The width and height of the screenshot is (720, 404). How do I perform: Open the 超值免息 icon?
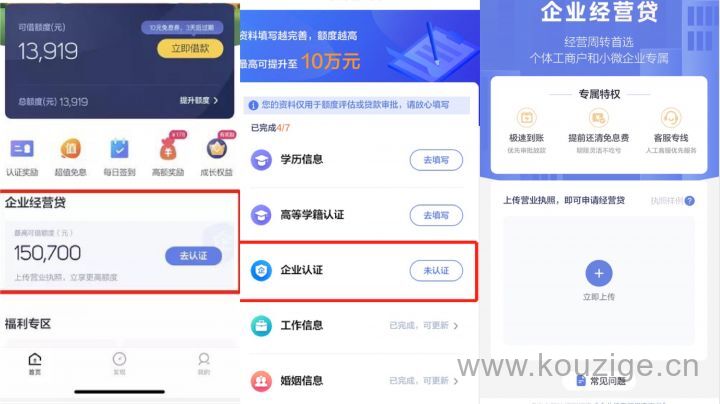tap(70, 149)
